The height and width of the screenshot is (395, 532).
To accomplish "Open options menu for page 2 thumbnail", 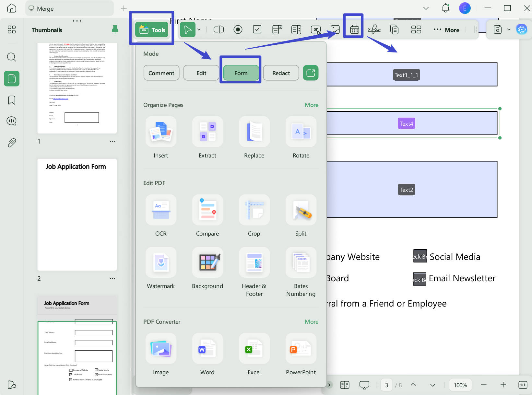I will point(112,278).
